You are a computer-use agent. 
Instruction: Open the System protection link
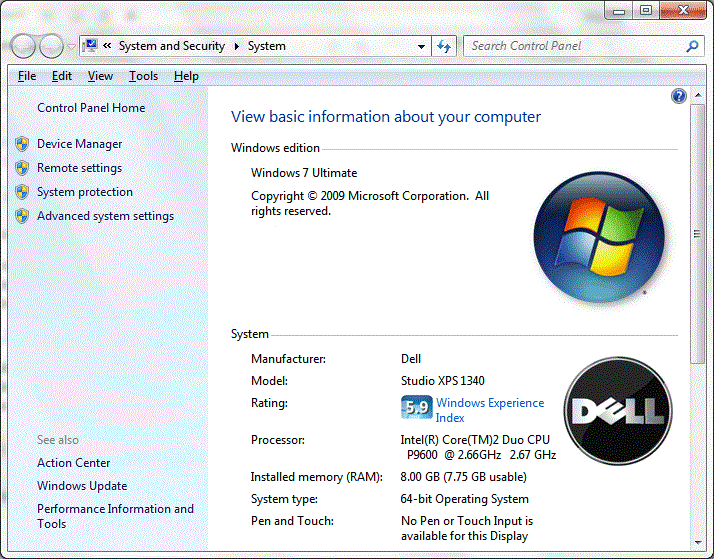tap(85, 192)
